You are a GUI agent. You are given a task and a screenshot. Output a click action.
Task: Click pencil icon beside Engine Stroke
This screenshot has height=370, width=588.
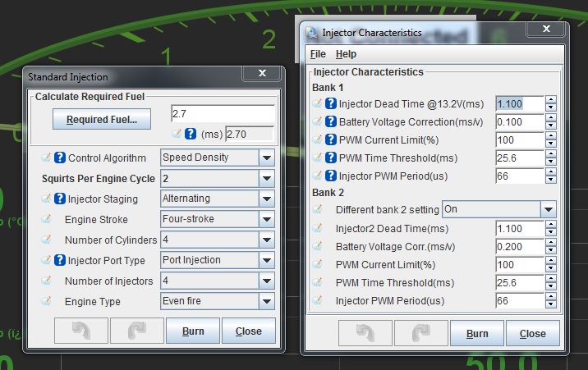coord(46,219)
